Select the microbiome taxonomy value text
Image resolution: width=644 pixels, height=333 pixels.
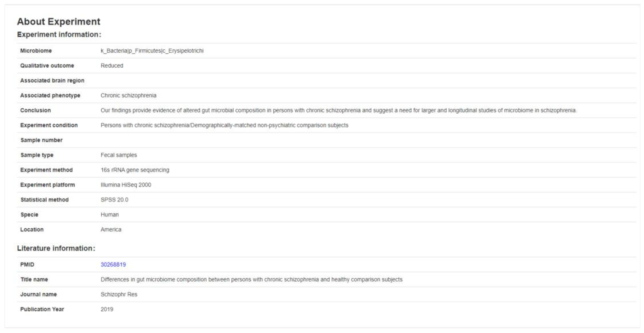pyautogui.click(x=152, y=51)
